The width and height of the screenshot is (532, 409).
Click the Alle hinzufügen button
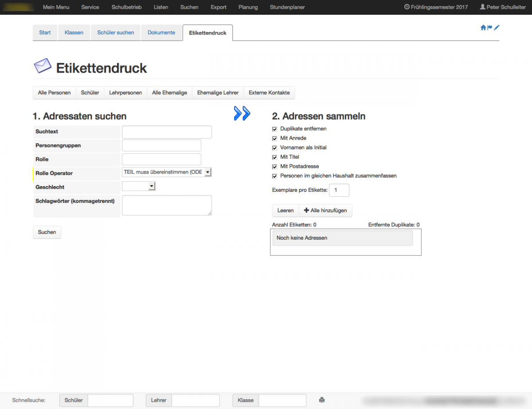325,210
